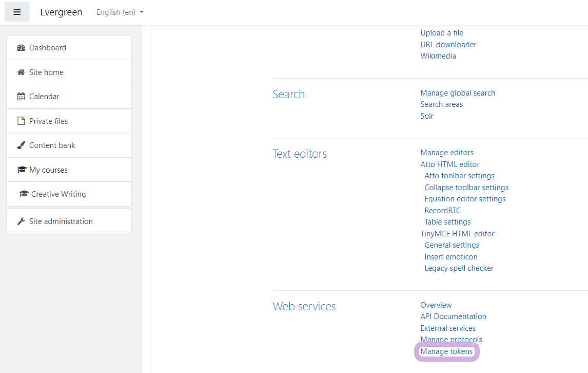Open External services link
The image size is (588, 373).
click(x=448, y=328)
